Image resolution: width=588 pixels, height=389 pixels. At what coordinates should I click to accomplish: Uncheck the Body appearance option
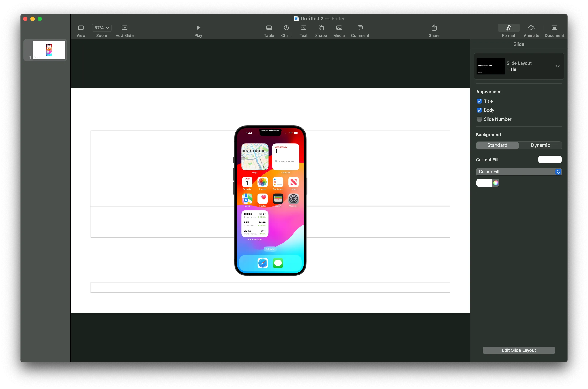(x=479, y=110)
